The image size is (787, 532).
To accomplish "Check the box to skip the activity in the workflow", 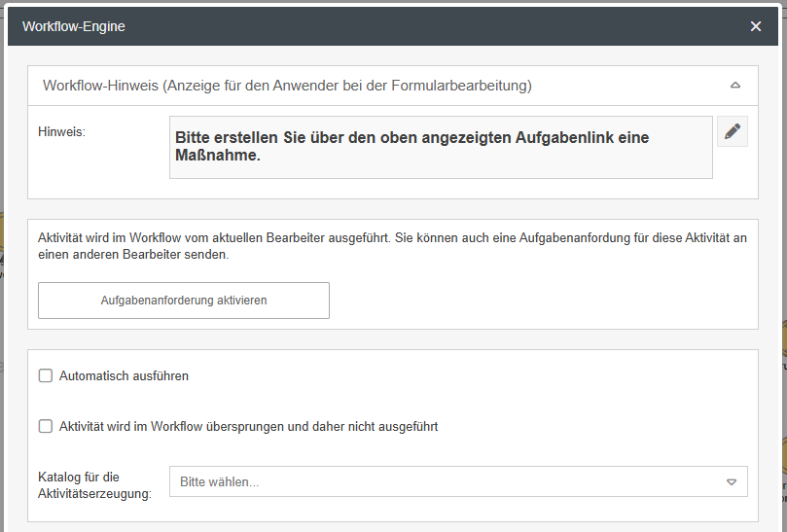I will click(46, 426).
